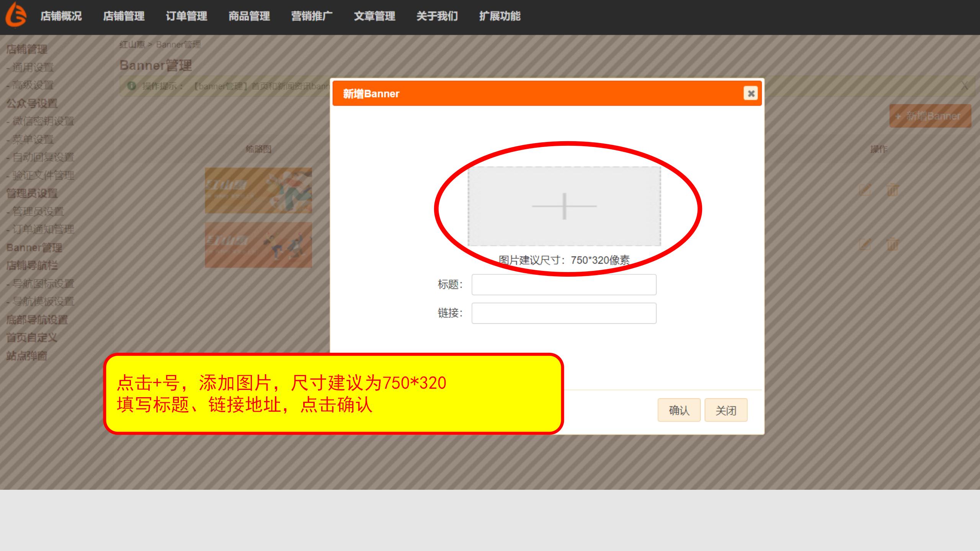Dismiss the 操作提示 notice with X
The height and width of the screenshot is (551, 980).
click(964, 86)
